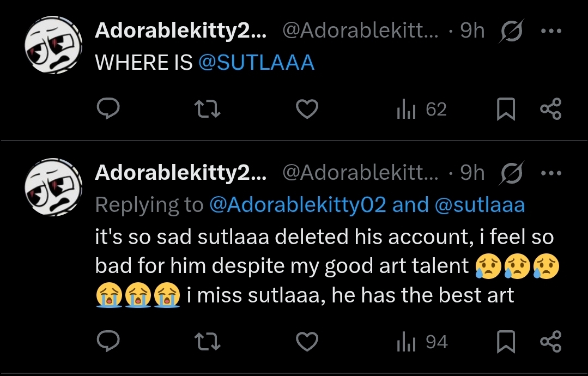
Task: Like the 'it's so sad' tweet
Action: [x=307, y=342]
